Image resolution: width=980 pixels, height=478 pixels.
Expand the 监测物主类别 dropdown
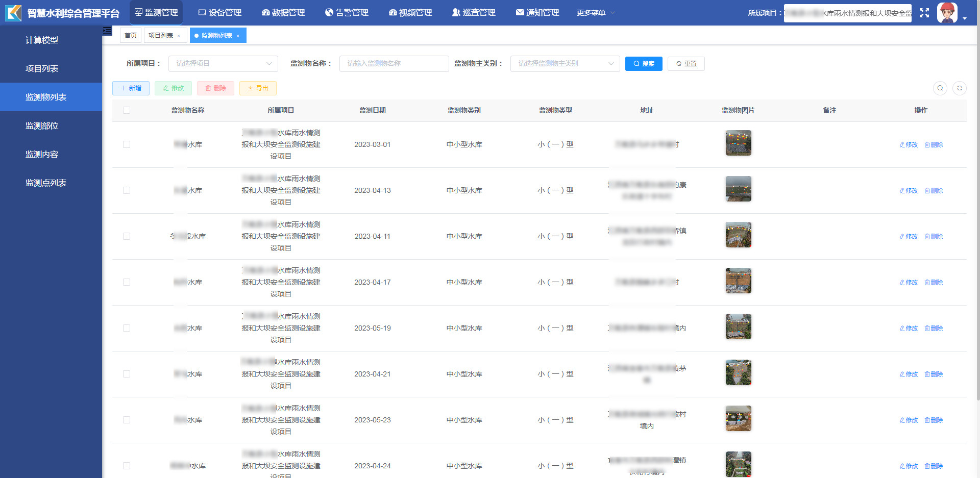click(x=565, y=64)
